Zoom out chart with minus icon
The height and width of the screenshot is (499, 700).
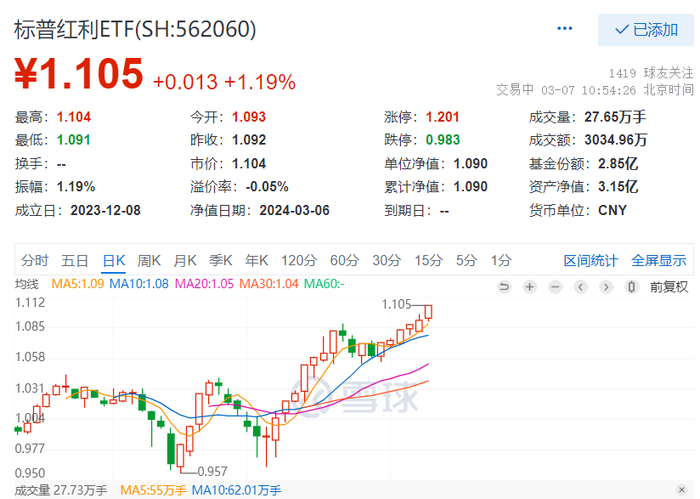pyautogui.click(x=555, y=287)
